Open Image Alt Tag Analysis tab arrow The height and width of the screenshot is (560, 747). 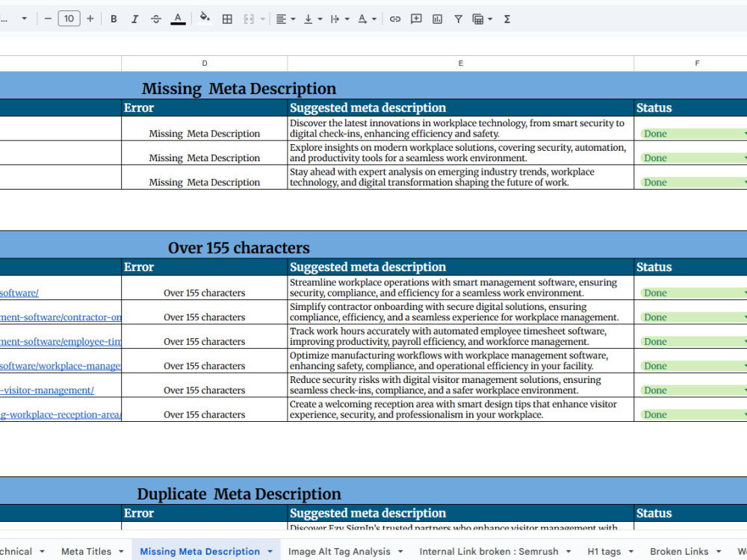(400, 552)
